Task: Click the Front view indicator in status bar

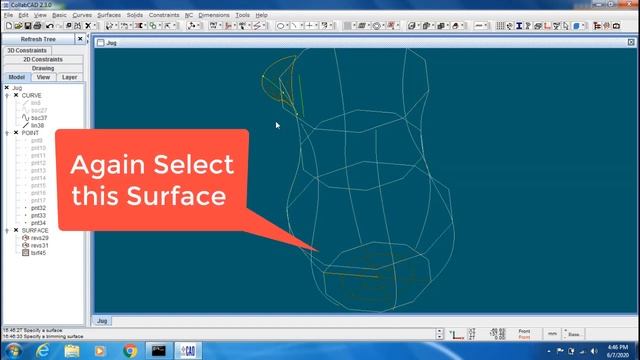Action: [x=524, y=334]
